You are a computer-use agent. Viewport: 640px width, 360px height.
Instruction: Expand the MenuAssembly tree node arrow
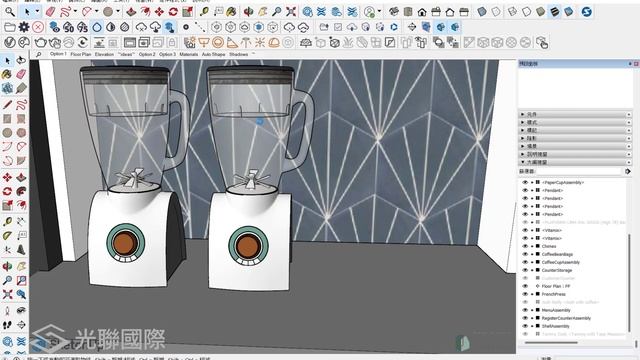532,310
